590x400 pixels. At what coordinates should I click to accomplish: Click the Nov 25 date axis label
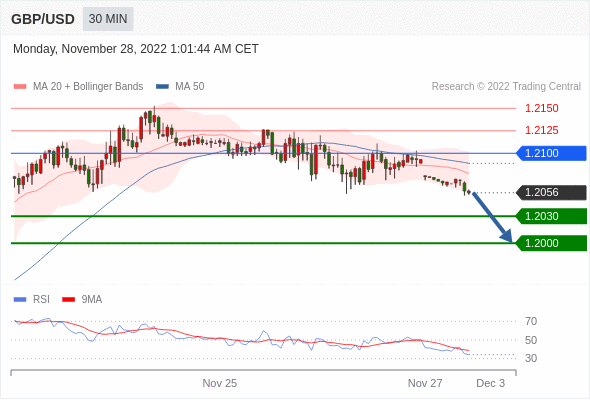(x=220, y=383)
